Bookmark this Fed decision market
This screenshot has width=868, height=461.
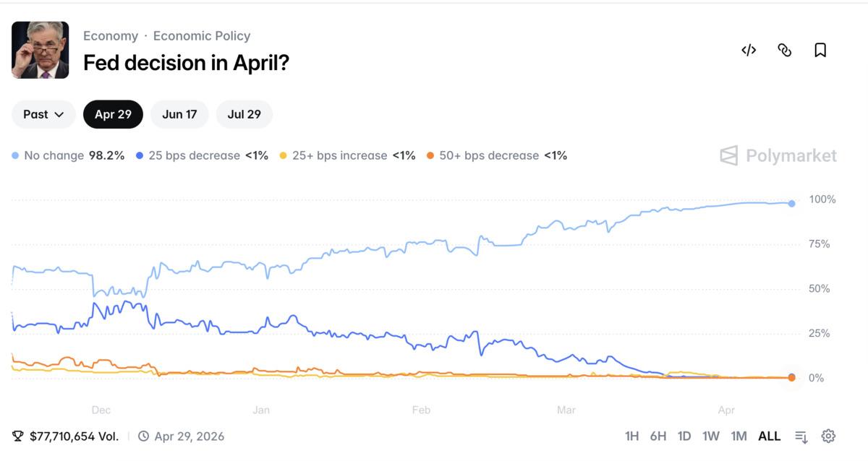tap(820, 50)
